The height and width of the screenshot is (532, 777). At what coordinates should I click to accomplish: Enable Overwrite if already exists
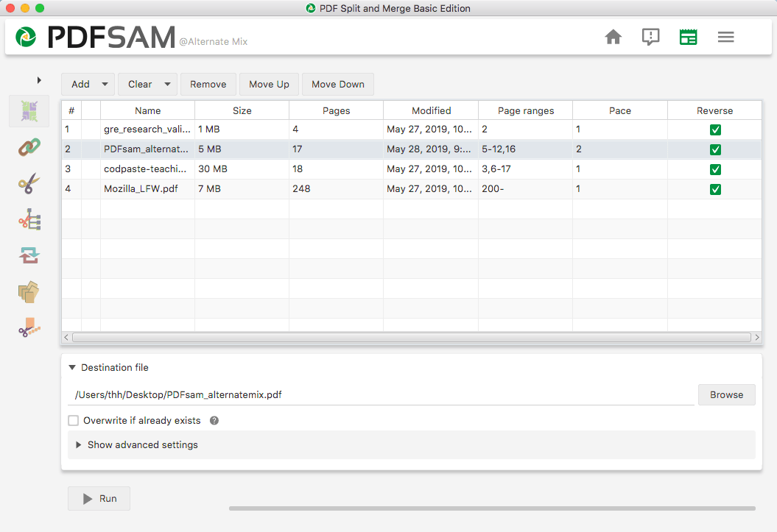[74, 421]
